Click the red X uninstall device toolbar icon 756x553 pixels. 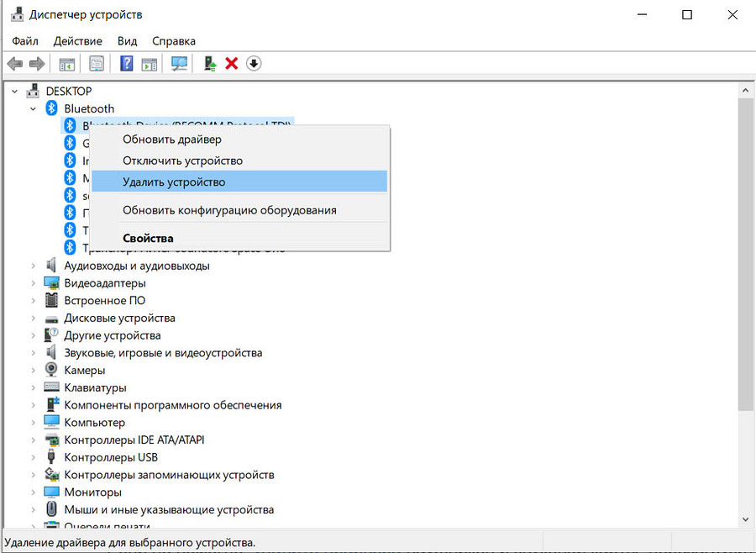pyautogui.click(x=232, y=63)
